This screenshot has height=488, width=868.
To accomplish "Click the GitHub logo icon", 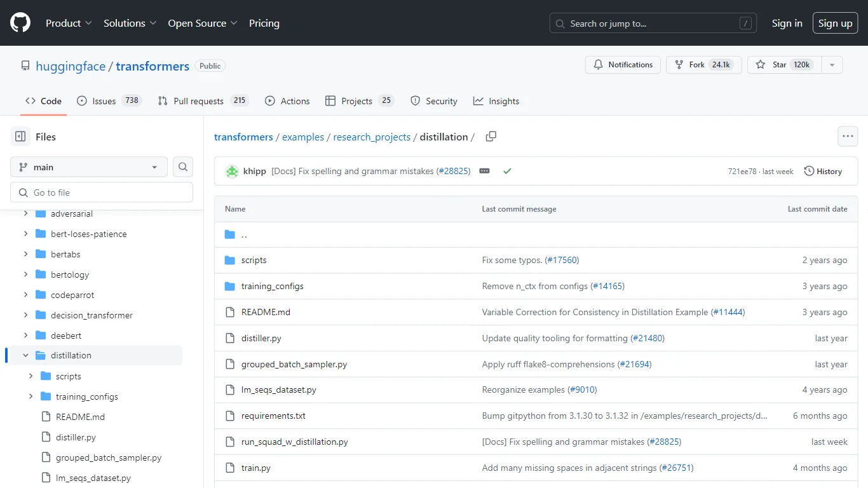I will click(x=20, y=23).
